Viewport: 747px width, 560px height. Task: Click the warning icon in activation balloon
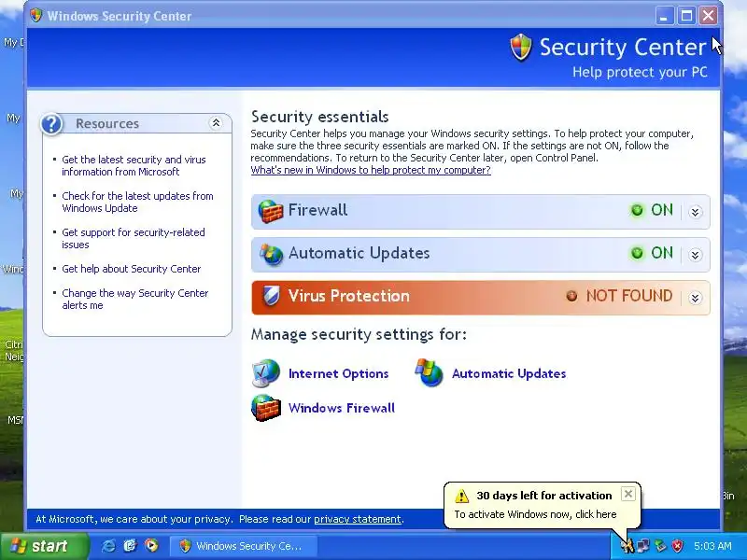[x=461, y=496]
